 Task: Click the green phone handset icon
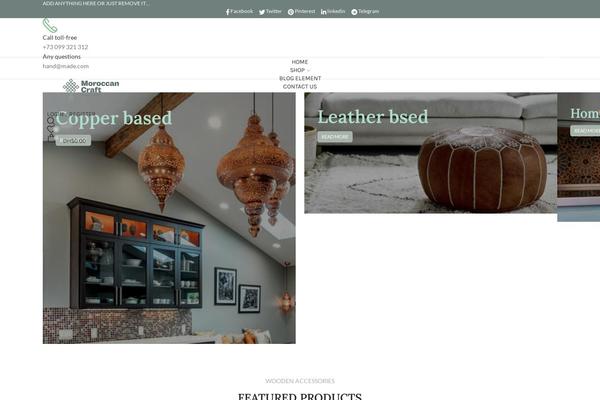click(50, 25)
